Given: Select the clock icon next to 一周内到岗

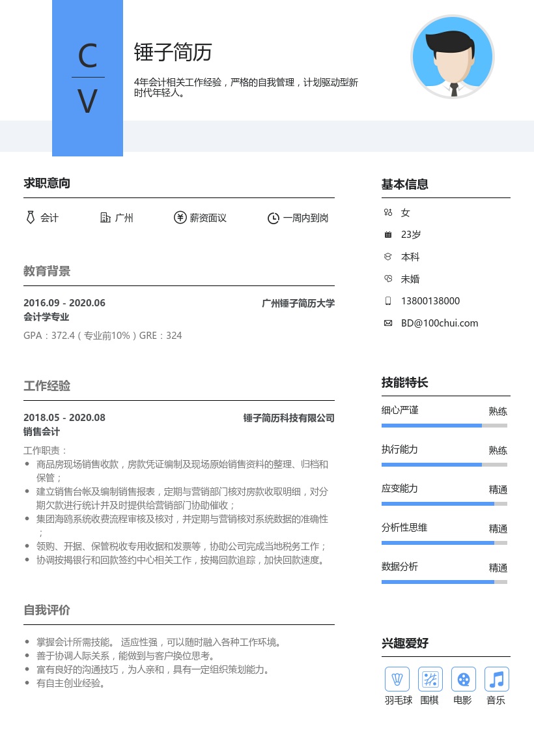Looking at the screenshot, I should tap(273, 218).
